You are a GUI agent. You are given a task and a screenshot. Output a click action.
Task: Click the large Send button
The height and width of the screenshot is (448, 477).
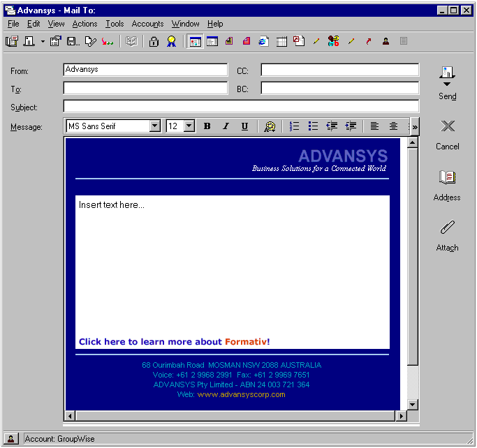pyautogui.click(x=447, y=82)
